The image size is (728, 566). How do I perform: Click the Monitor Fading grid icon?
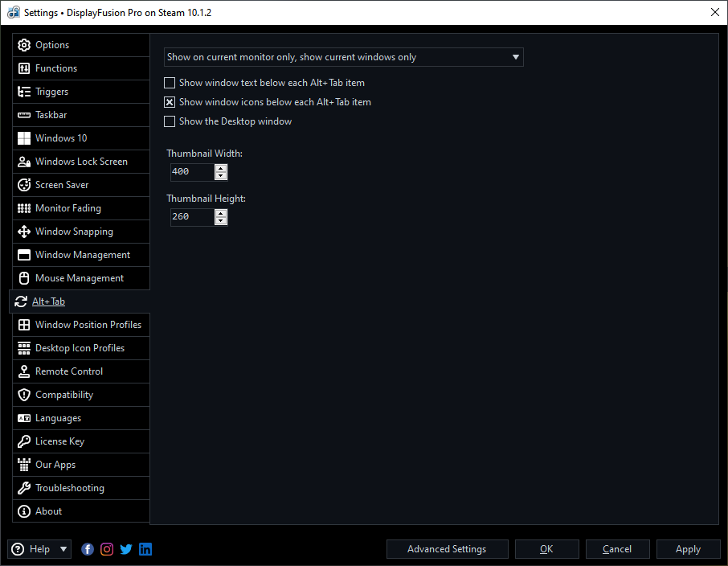[x=24, y=208]
